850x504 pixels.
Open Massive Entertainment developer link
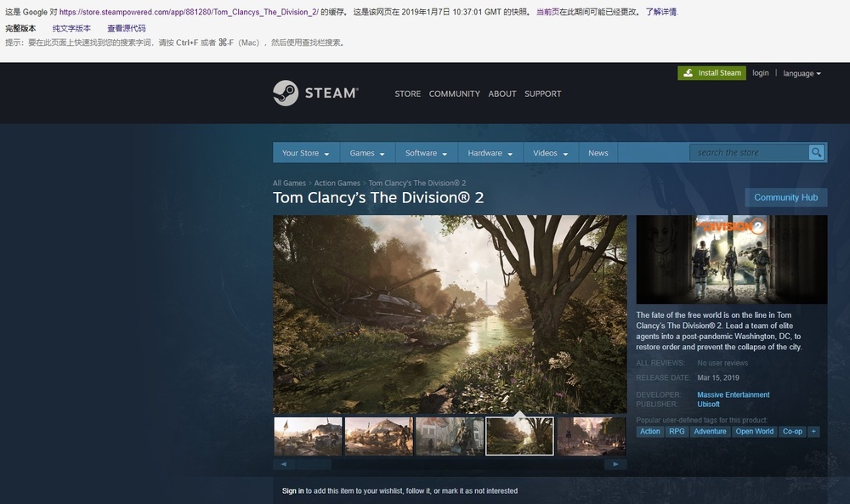coord(733,395)
